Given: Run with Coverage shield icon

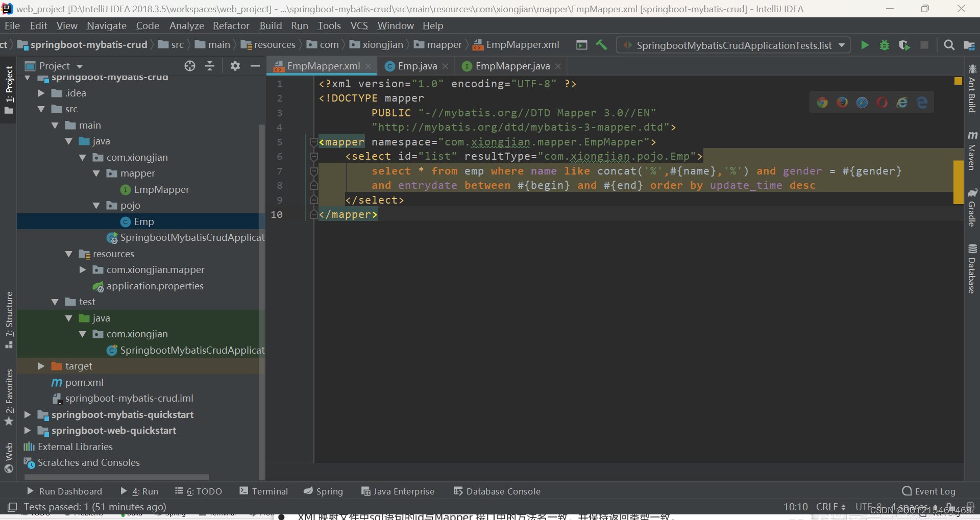Looking at the screenshot, I should (904, 45).
